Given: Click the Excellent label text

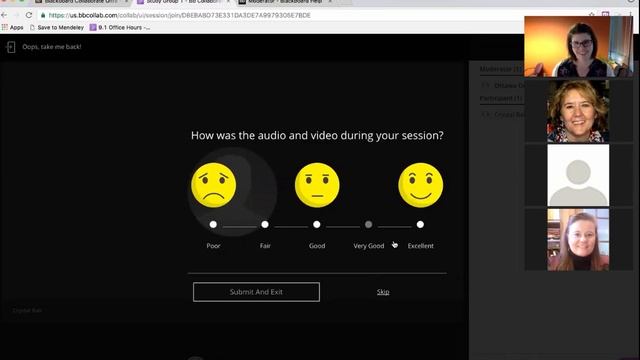Looking at the screenshot, I should pyautogui.click(x=420, y=246).
